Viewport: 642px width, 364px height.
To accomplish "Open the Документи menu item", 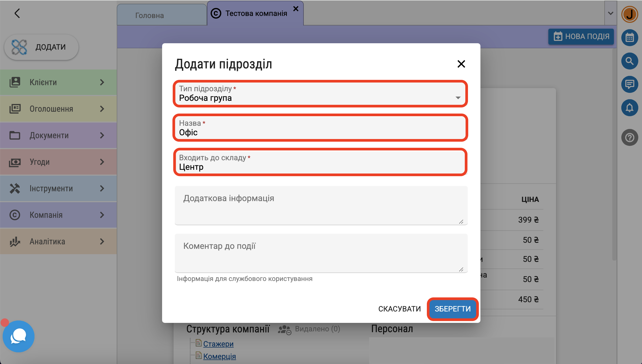I will point(58,135).
